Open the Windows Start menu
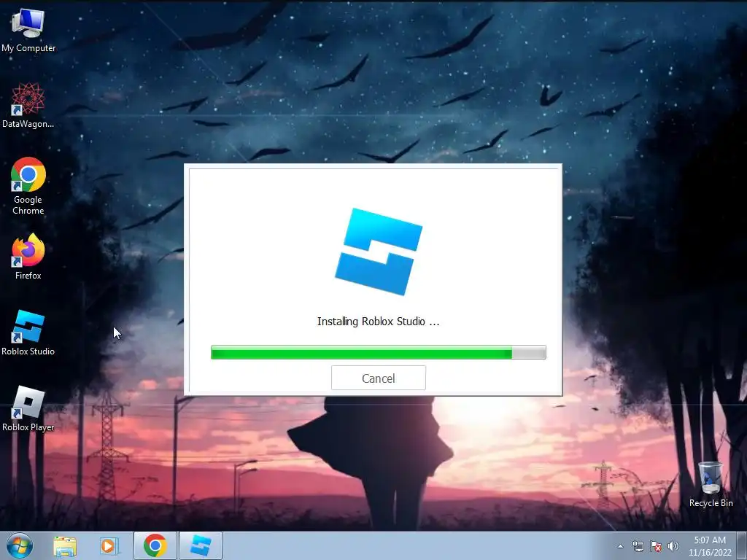 point(20,545)
